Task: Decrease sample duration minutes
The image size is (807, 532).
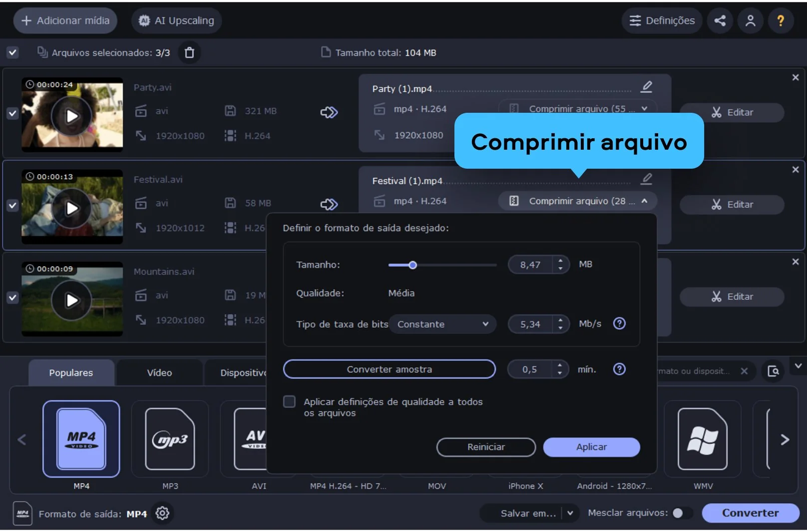Action: click(x=560, y=373)
